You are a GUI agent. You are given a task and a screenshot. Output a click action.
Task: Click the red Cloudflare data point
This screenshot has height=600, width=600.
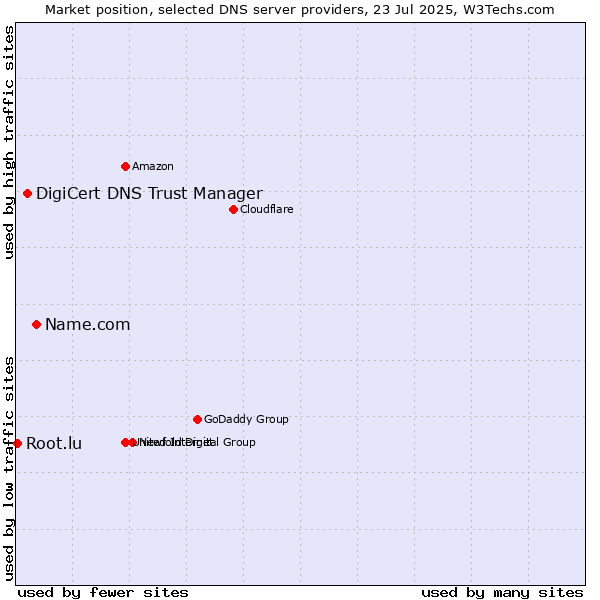pyautogui.click(x=233, y=209)
